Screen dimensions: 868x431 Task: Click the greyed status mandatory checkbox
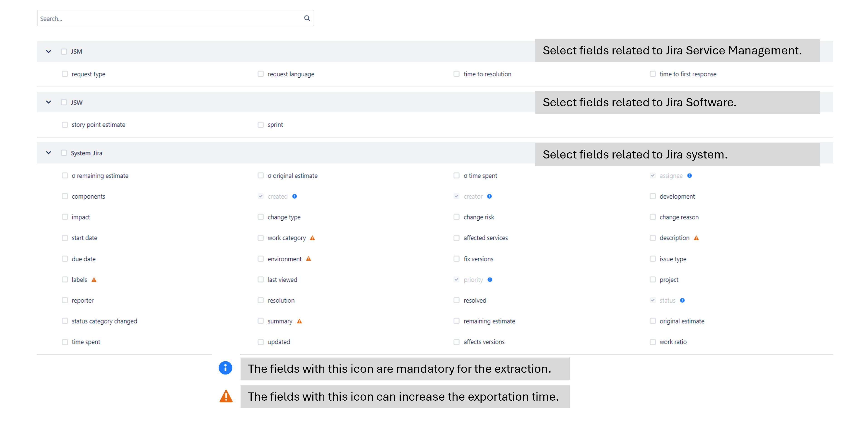[652, 300]
